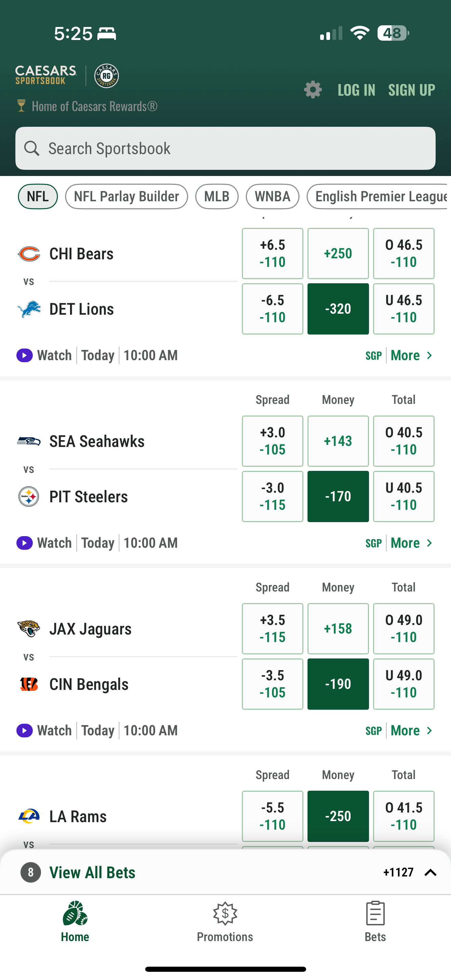Select CHI Bears +250 moneyline

(x=338, y=253)
